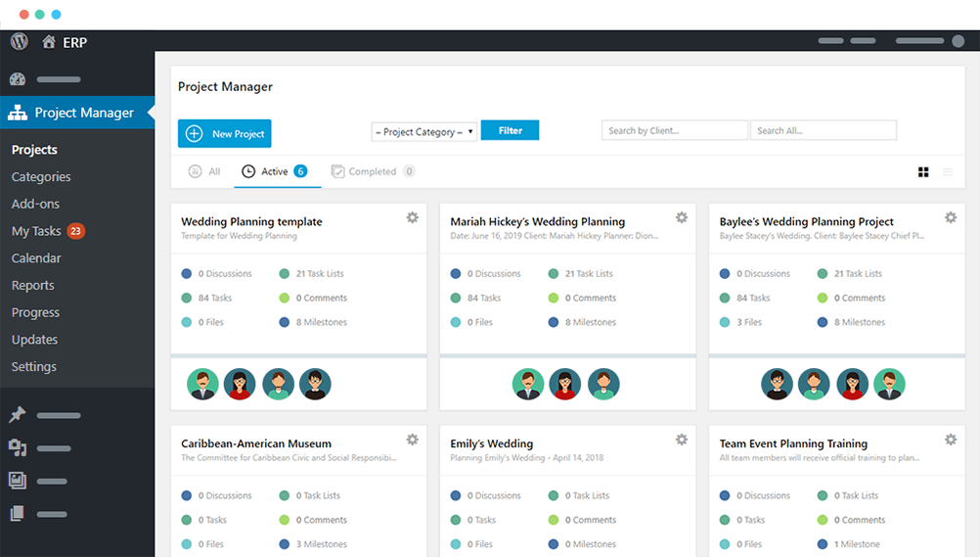
Task: Open settings gear on Wedding Planning template
Action: coord(413,217)
